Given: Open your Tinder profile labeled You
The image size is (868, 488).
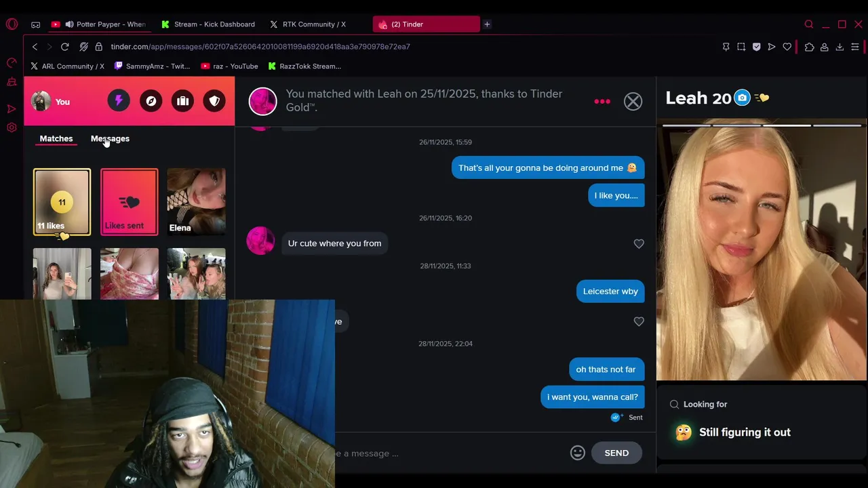Looking at the screenshot, I should point(51,102).
